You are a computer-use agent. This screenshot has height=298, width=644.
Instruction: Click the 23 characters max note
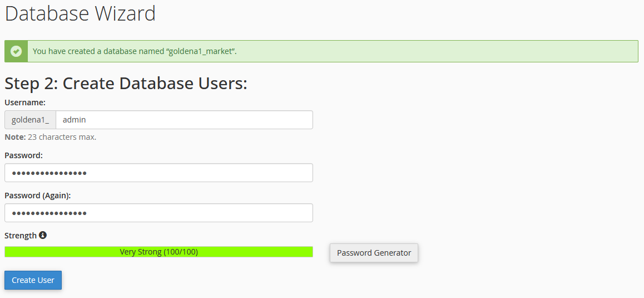(62, 137)
